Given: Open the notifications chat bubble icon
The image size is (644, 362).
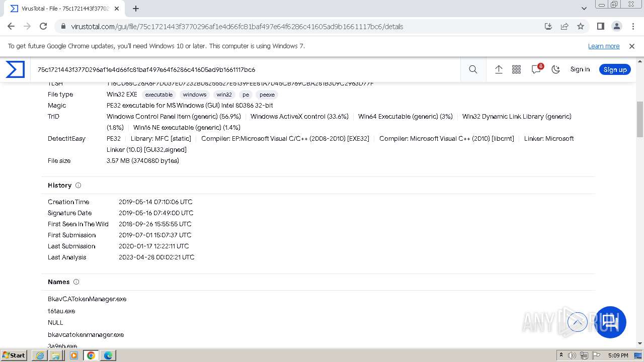Looking at the screenshot, I should [x=536, y=69].
